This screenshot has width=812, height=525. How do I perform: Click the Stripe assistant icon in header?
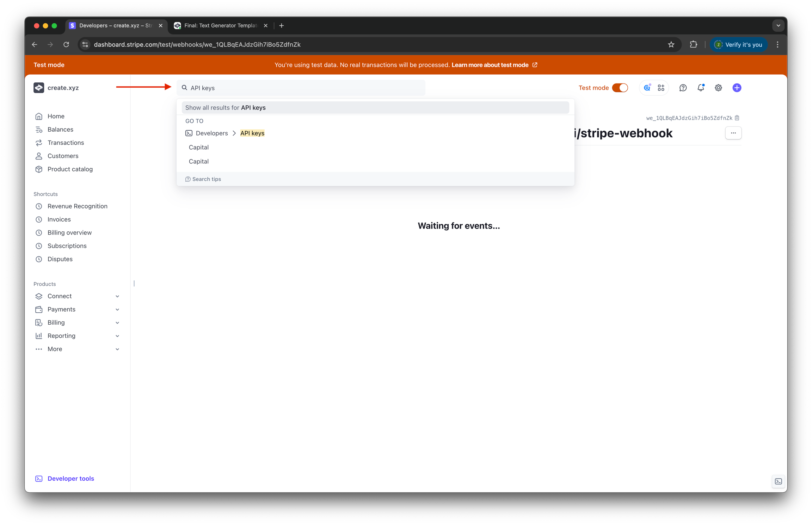click(x=647, y=88)
